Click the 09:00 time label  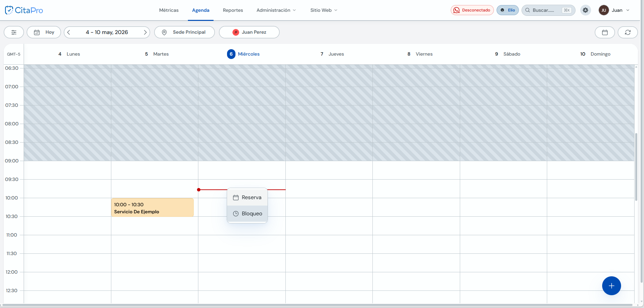[x=12, y=161]
